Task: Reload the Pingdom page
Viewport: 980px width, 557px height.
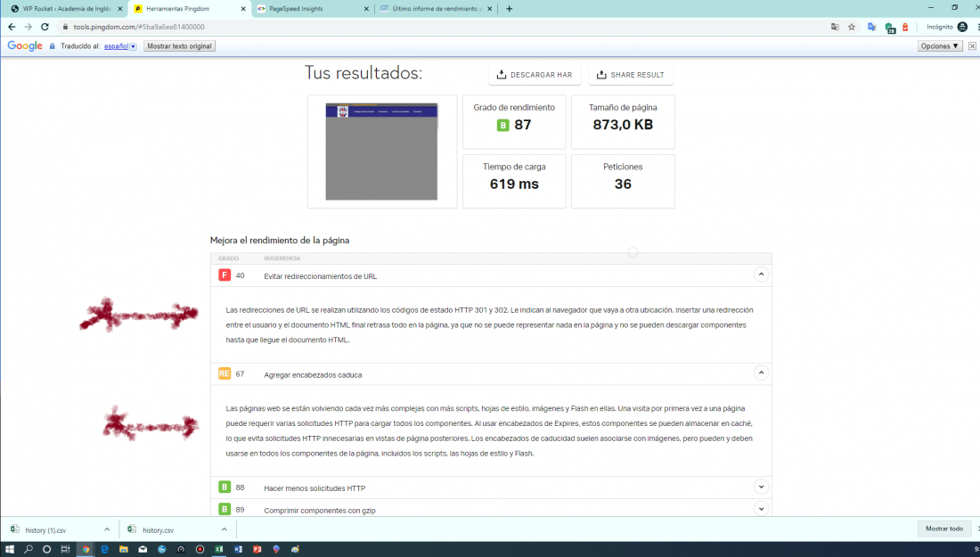Action: coord(45,27)
